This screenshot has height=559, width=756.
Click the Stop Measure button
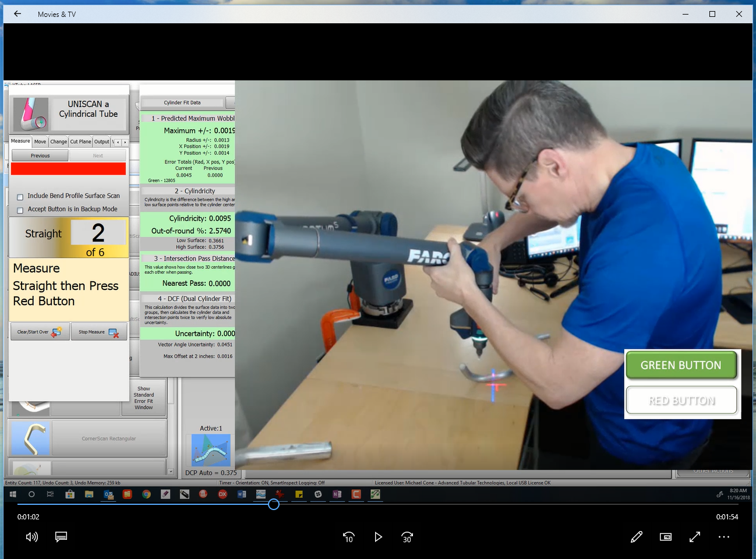(98, 332)
